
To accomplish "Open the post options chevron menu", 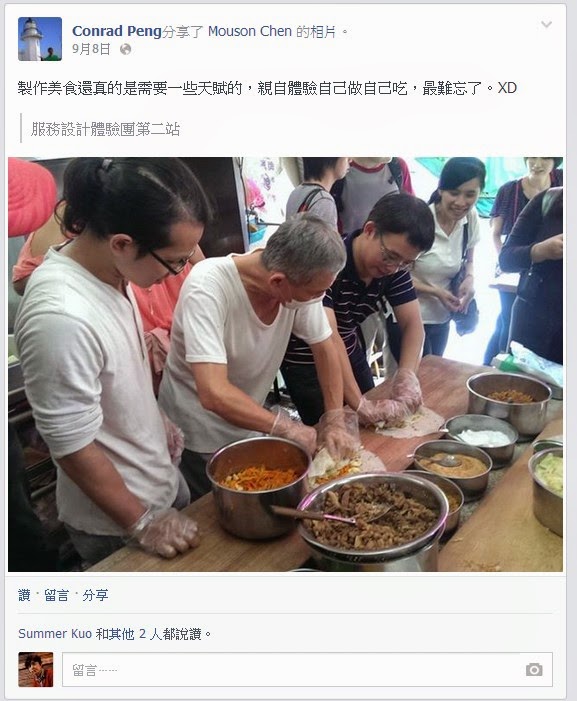I will 546,24.
